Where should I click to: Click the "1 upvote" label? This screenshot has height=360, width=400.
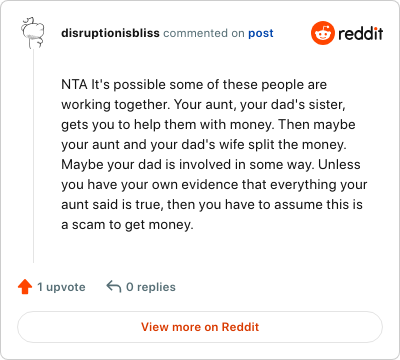pyautogui.click(x=61, y=287)
